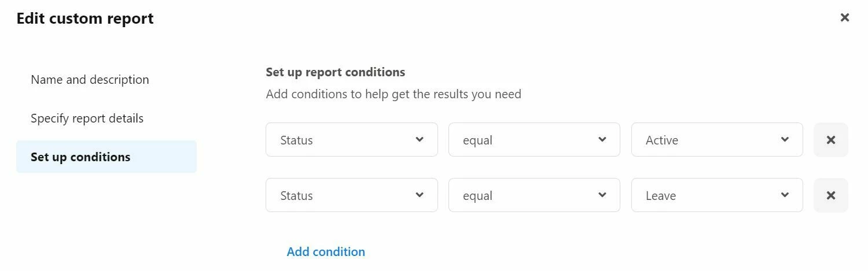Open the first row's Status field dropdown

click(x=352, y=139)
